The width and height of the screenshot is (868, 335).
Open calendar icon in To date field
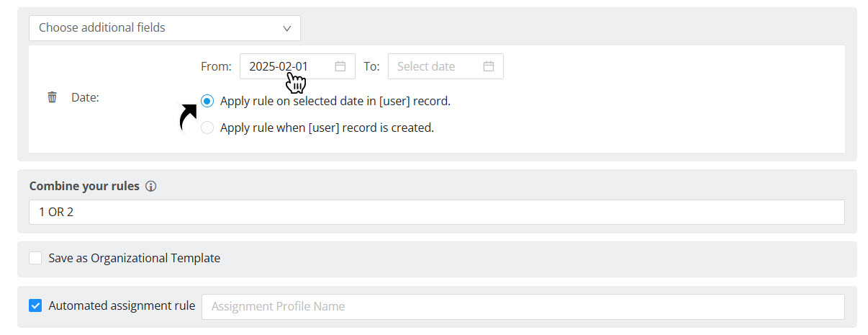(x=489, y=66)
